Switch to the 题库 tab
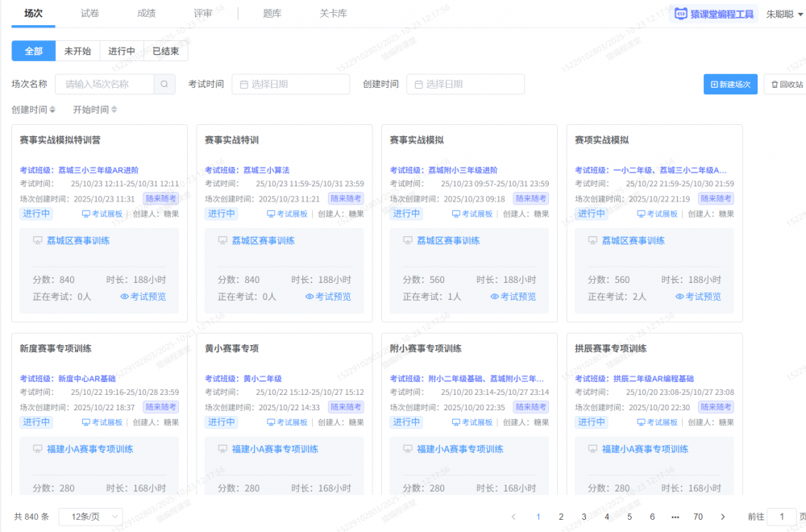 tap(272, 14)
